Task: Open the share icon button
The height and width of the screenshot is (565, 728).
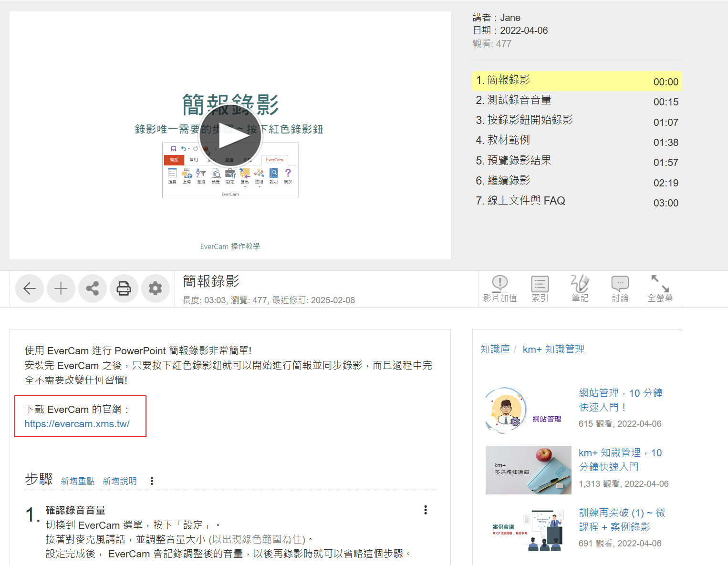Action: (93, 288)
